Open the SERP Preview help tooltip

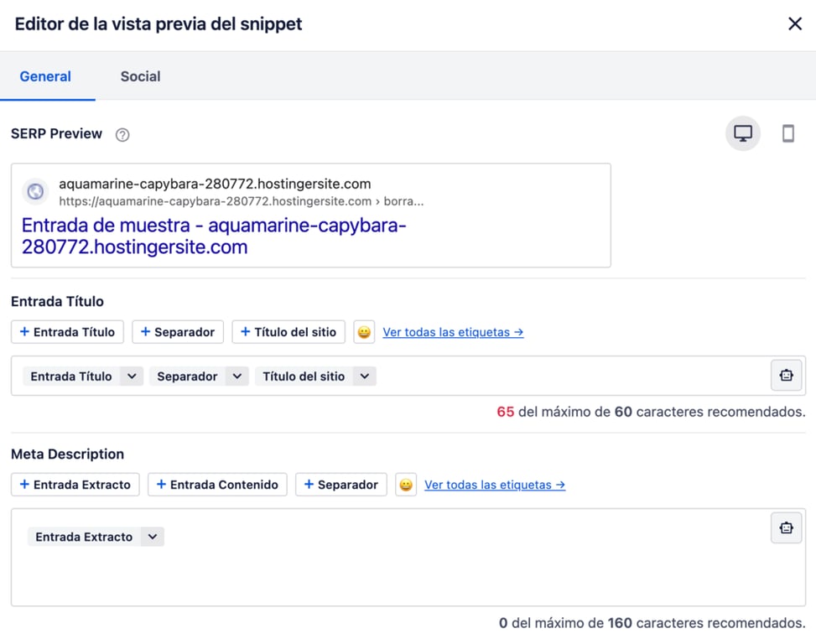[122, 133]
